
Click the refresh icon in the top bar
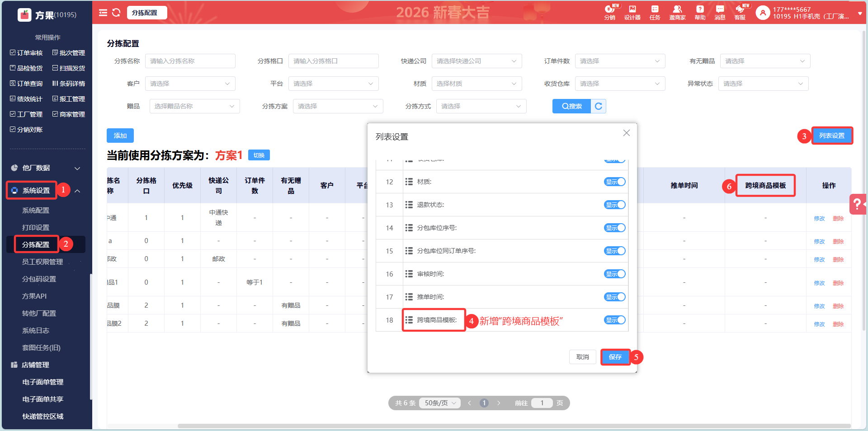click(x=116, y=13)
